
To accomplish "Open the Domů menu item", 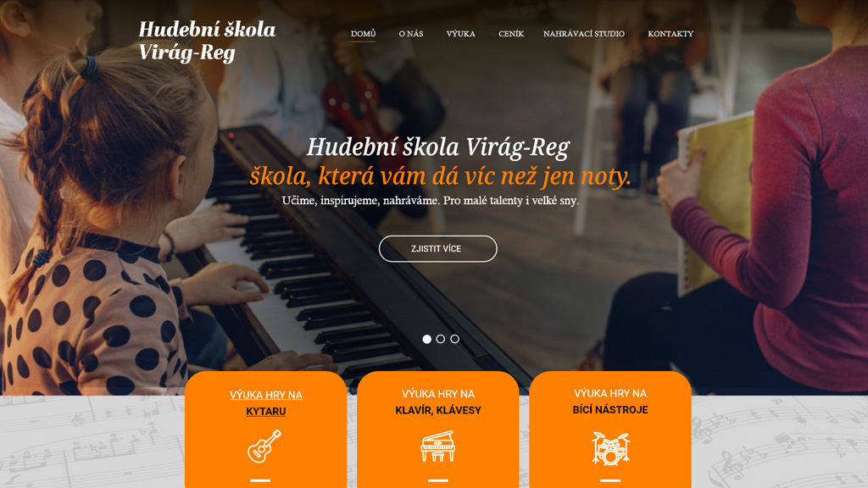I will (x=363, y=34).
